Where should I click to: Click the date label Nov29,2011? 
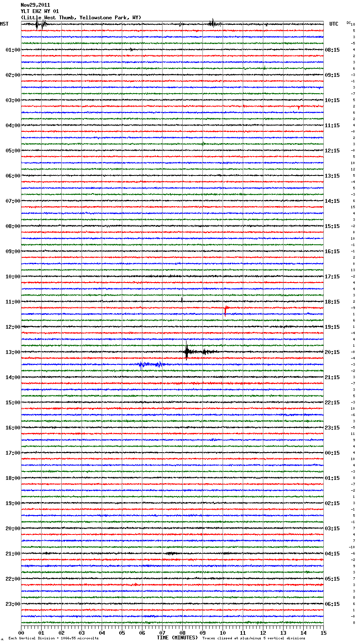coord(35,5)
